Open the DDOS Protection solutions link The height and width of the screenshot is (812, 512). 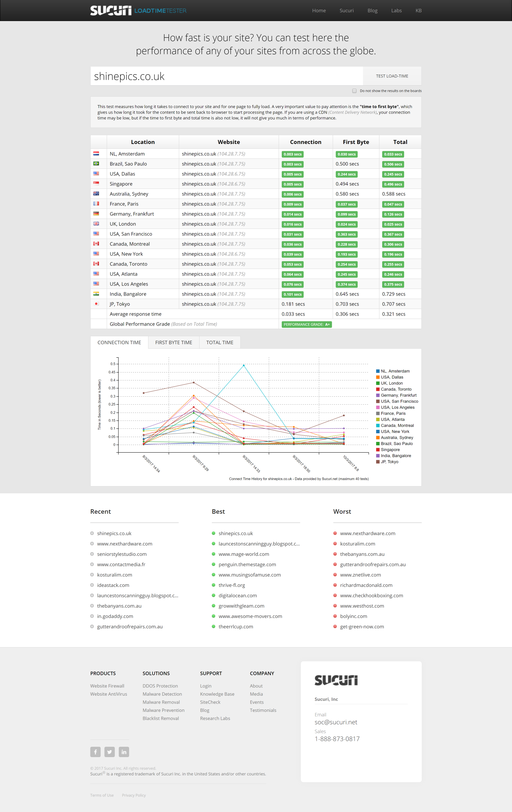point(160,686)
